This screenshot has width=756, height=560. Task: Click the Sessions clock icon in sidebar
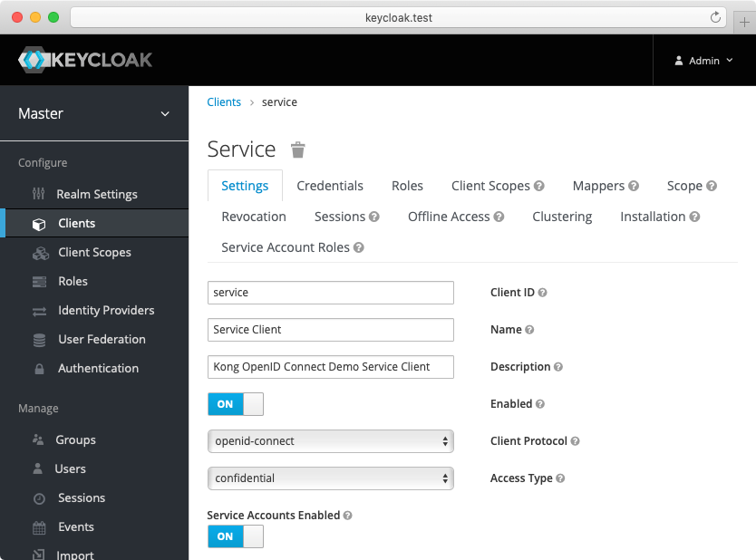coord(40,498)
